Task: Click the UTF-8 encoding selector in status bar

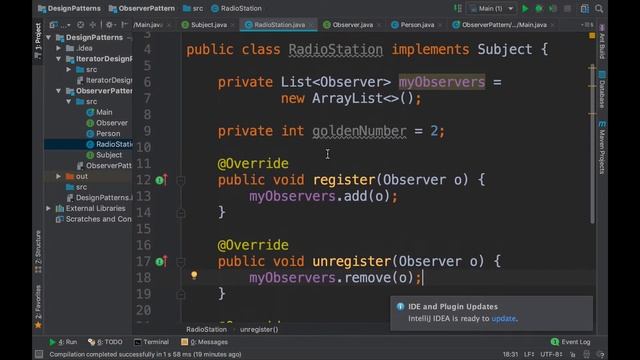Action: (551, 355)
